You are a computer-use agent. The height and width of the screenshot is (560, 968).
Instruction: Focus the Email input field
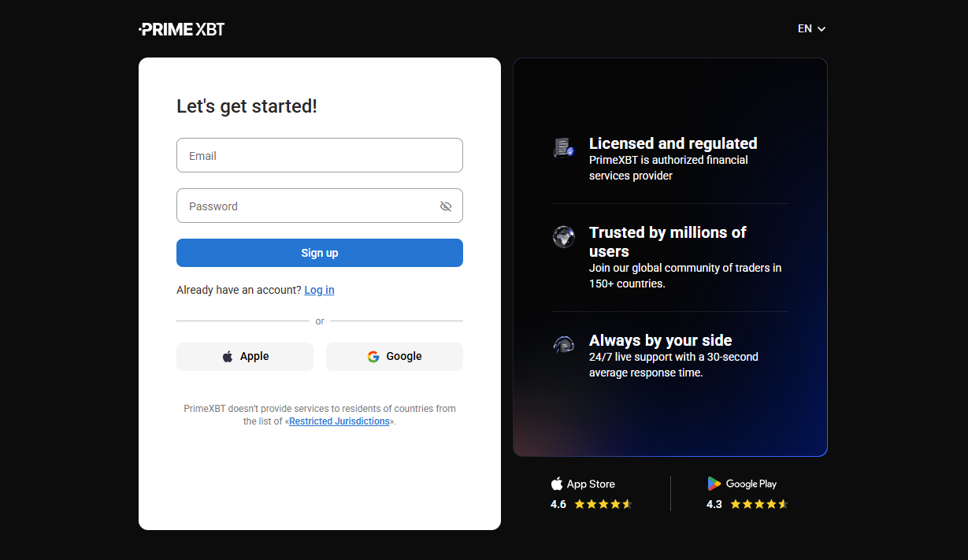320,155
